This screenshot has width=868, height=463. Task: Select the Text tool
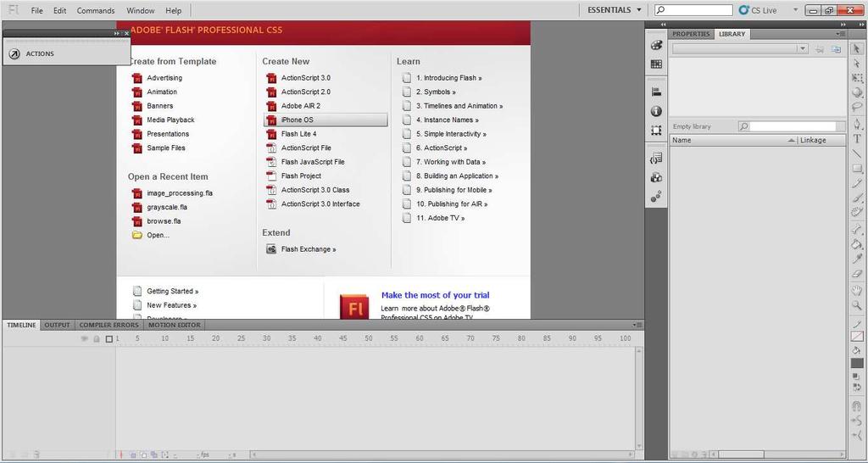(857, 138)
